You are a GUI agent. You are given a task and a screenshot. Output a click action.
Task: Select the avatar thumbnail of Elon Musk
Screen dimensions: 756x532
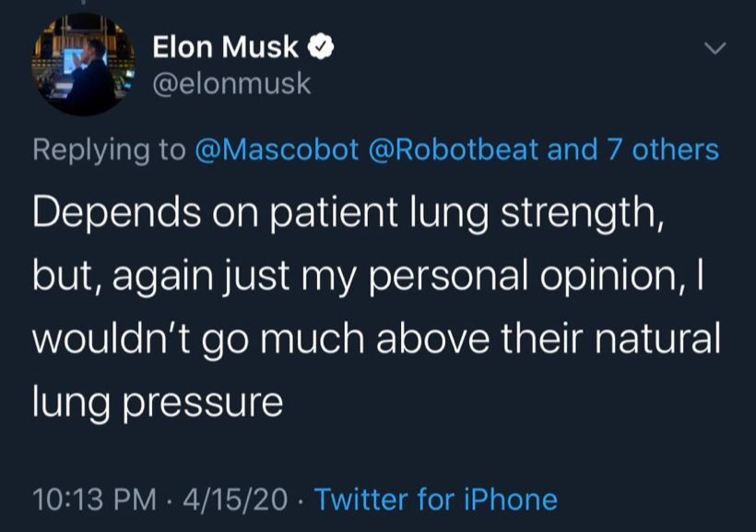point(85,65)
